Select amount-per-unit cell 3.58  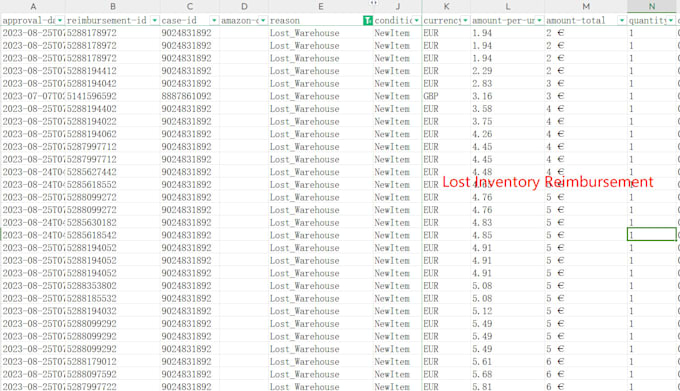pyautogui.click(x=507, y=108)
